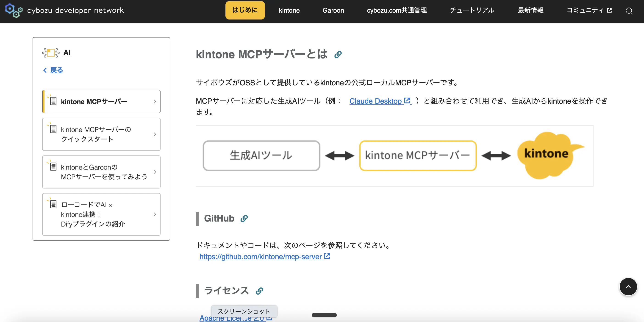Click the back chevron left of 戻る

[45, 70]
